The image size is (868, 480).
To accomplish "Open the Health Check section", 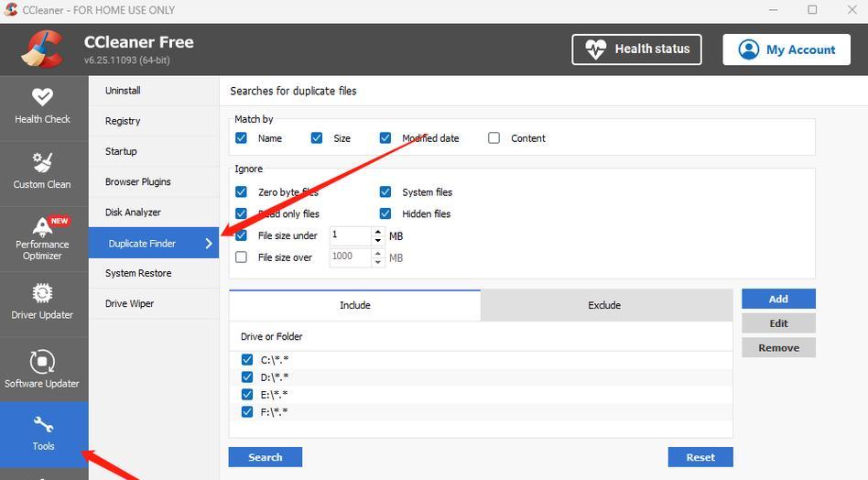I will pyautogui.click(x=43, y=107).
